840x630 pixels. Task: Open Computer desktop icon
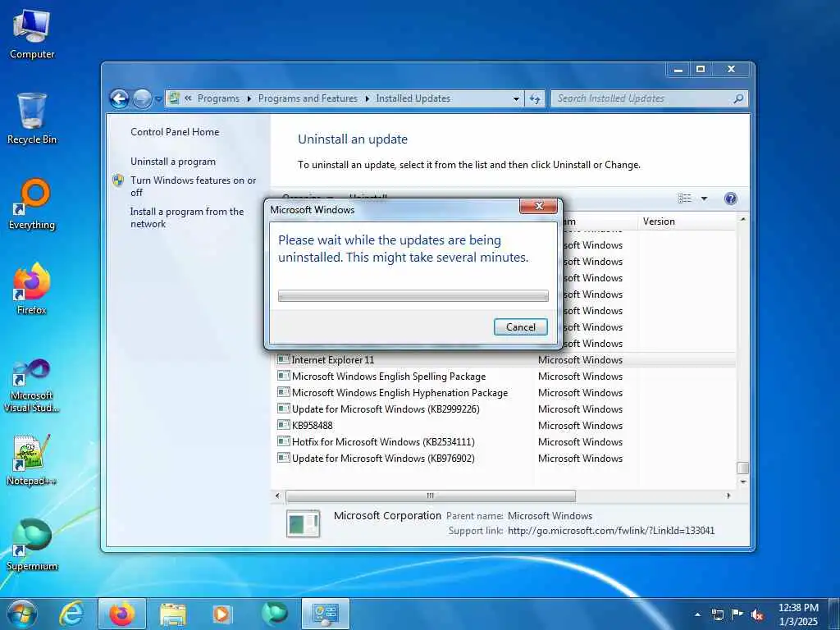[x=32, y=34]
